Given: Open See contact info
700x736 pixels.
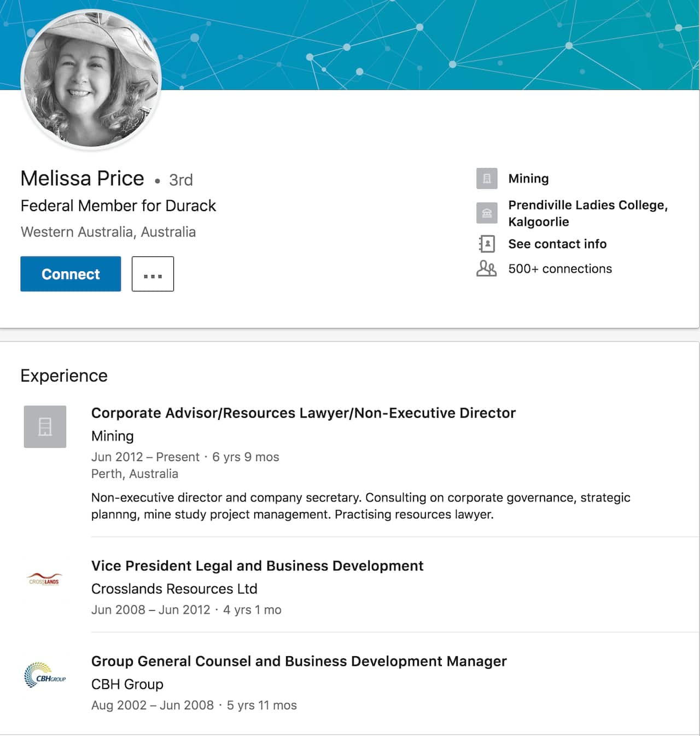Looking at the screenshot, I should click(557, 244).
